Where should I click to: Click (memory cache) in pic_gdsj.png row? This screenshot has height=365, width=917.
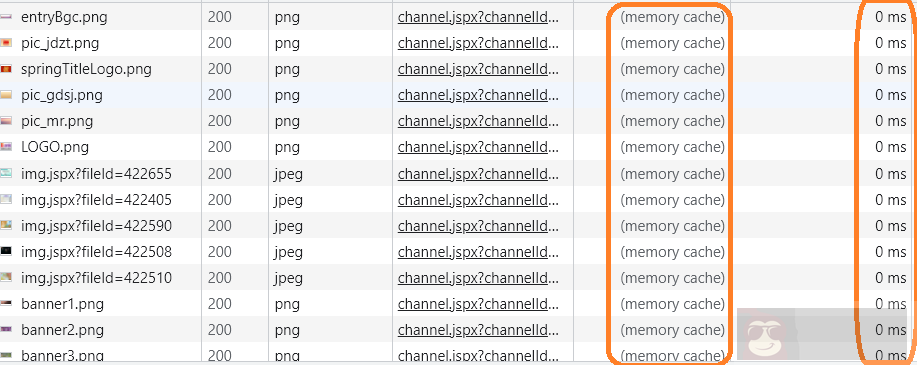673,95
